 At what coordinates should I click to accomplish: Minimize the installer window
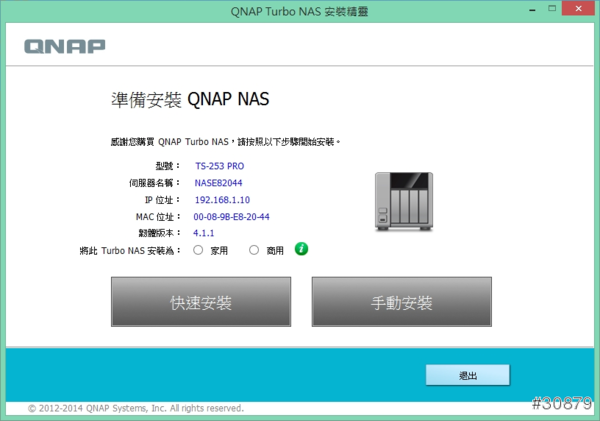pos(532,9)
